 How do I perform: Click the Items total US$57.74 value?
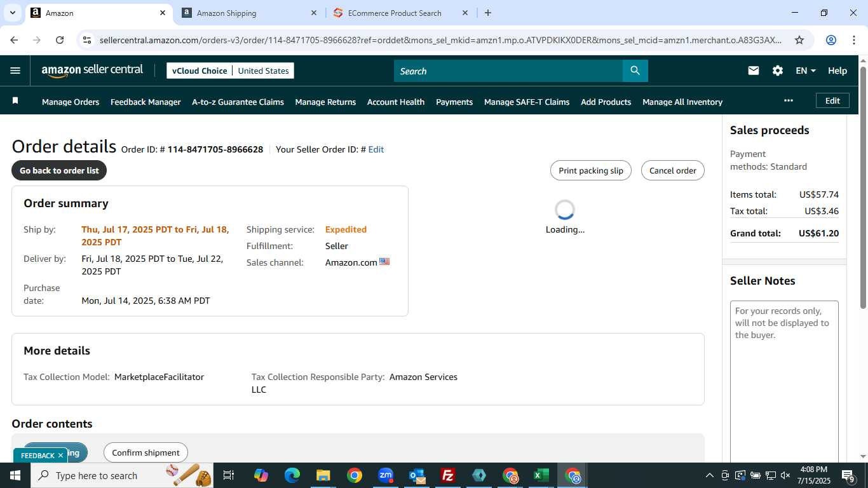pyautogui.click(x=819, y=194)
